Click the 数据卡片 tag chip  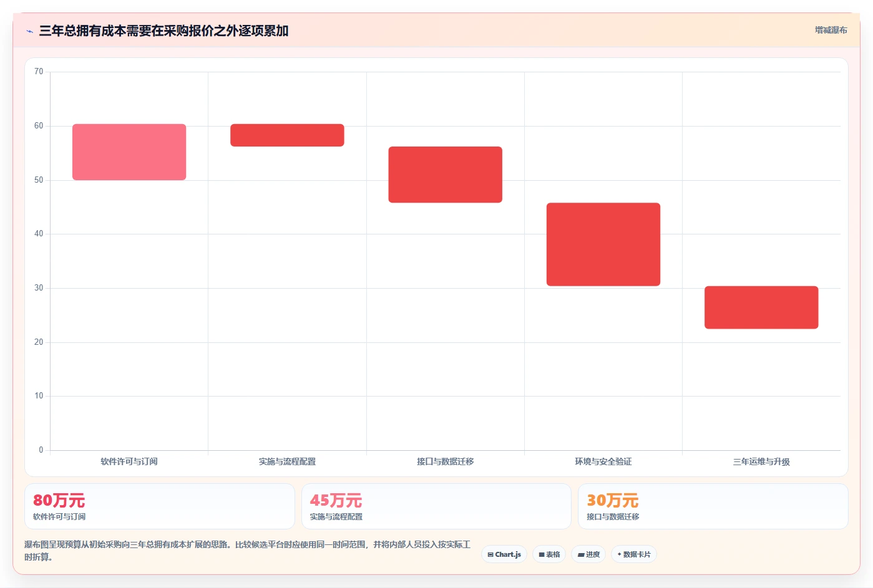[633, 554]
